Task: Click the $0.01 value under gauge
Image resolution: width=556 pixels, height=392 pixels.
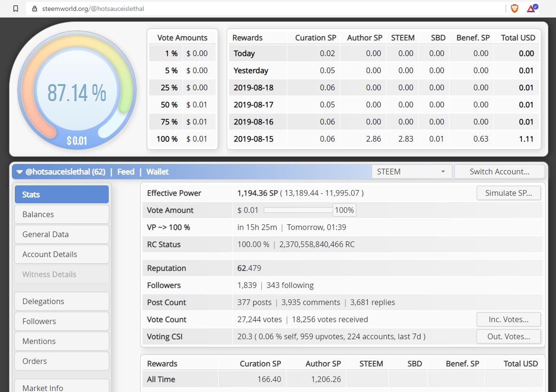Action: click(x=77, y=141)
